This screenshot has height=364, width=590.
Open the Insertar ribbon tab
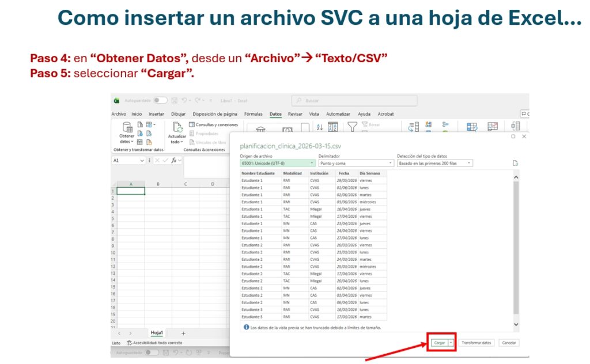click(x=156, y=114)
